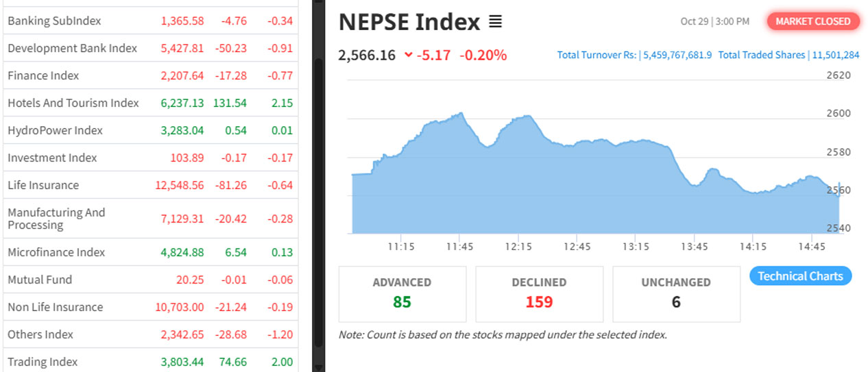
Task: Click the MARKET CLOSED badge
Action: tap(812, 21)
